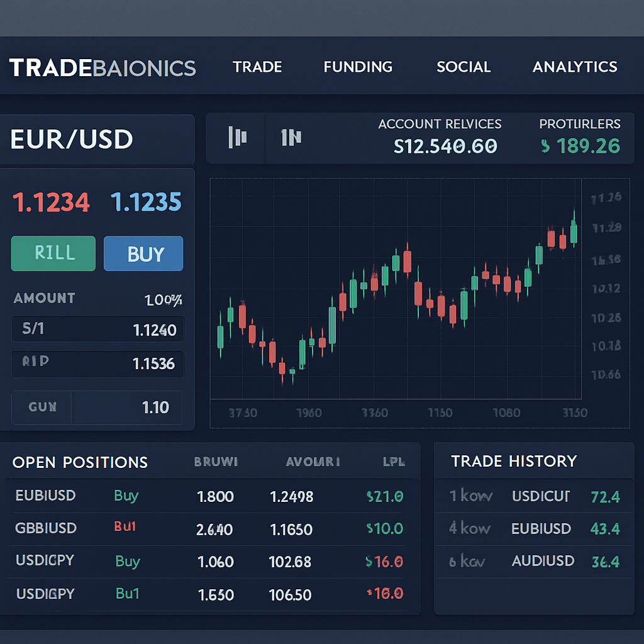Click the 5/1 field showing 1.1240
The width and height of the screenshot is (644, 644).
(x=97, y=329)
